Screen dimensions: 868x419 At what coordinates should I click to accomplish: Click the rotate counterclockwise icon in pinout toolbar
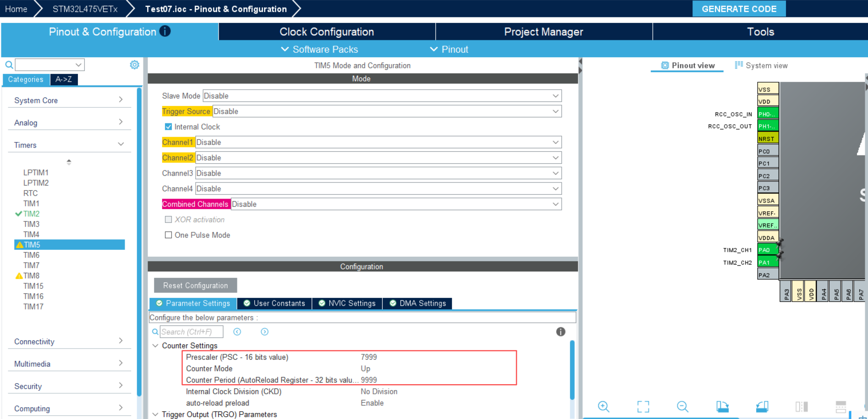click(x=762, y=407)
